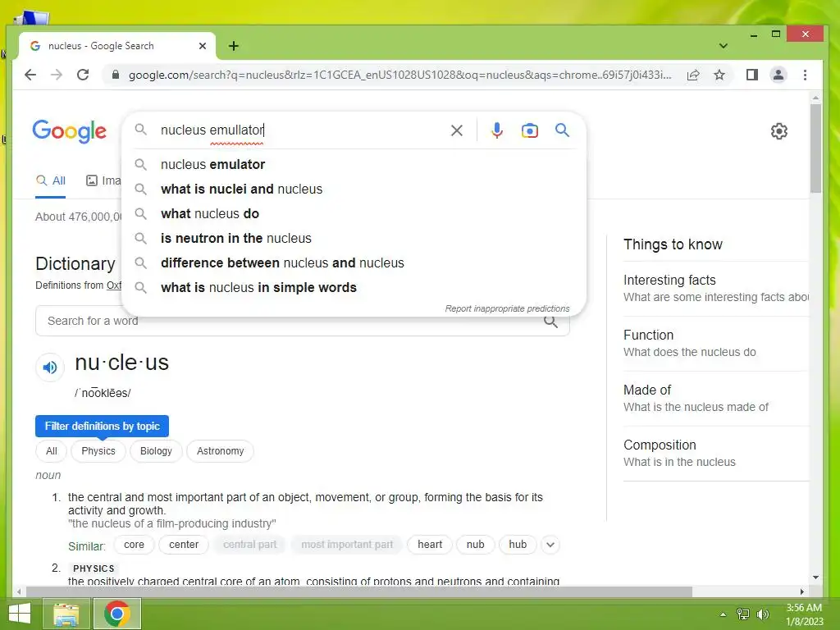Screen dimensions: 840x630
Task: Expand more similar words chevron
Action: tap(550, 545)
